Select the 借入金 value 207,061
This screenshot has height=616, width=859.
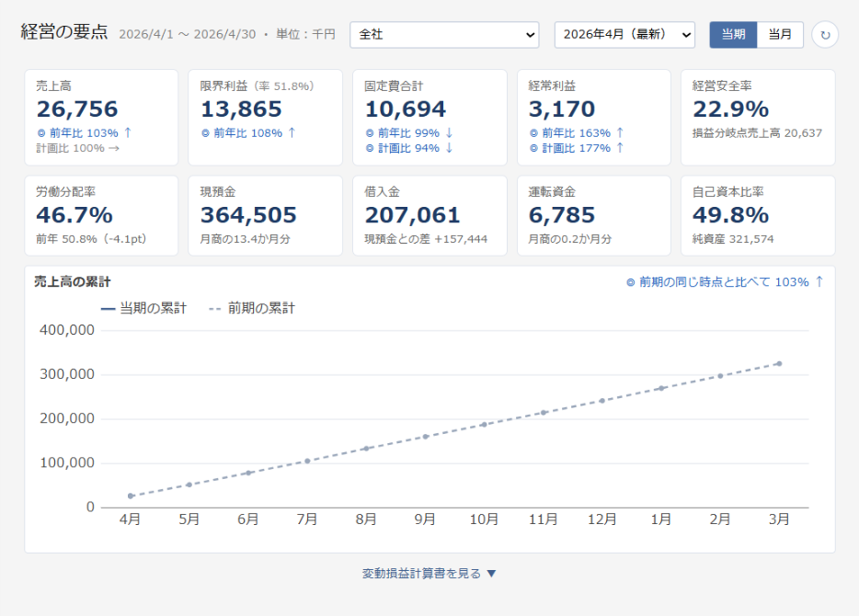[413, 215]
